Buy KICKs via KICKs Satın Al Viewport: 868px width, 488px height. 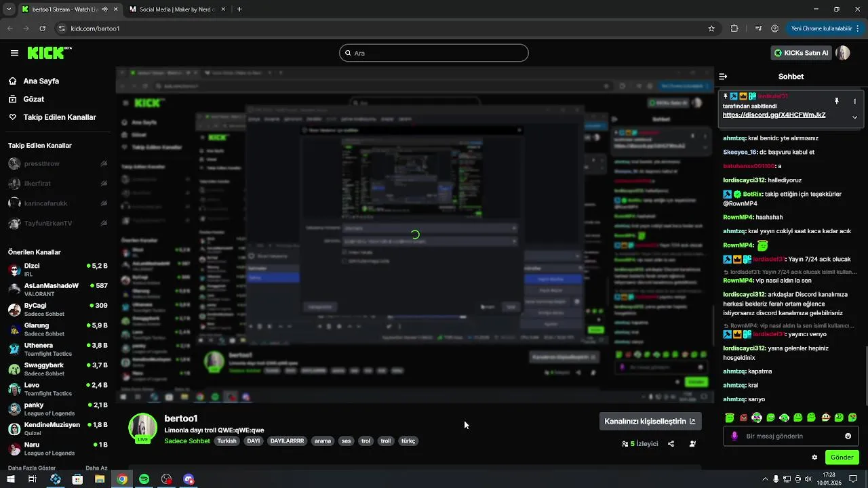tap(802, 53)
